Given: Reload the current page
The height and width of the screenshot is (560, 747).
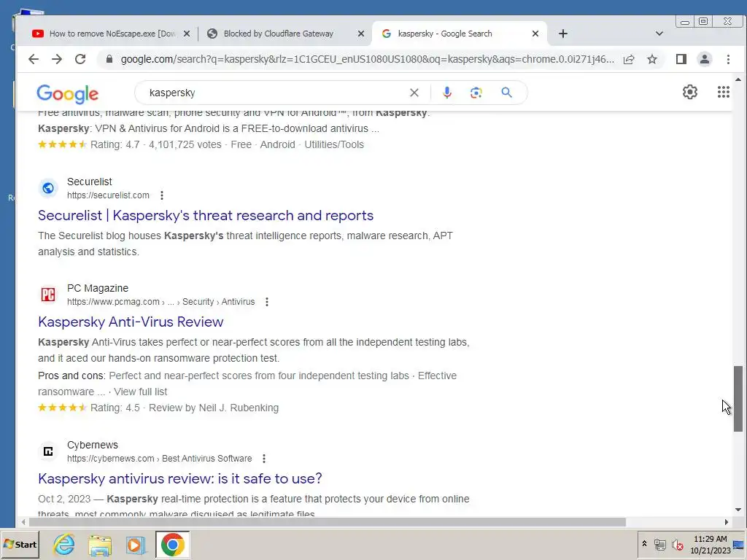Looking at the screenshot, I should pyautogui.click(x=80, y=59).
